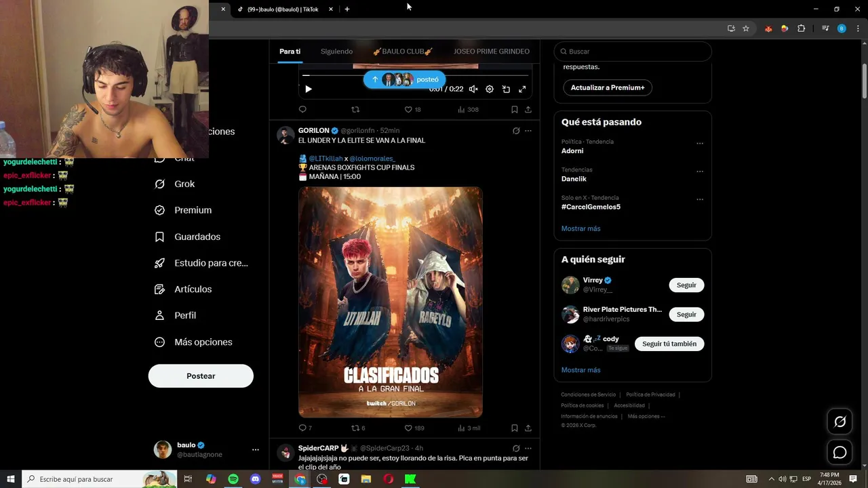View analytics of post with 308 views
The width and height of the screenshot is (868, 488).
(468, 109)
